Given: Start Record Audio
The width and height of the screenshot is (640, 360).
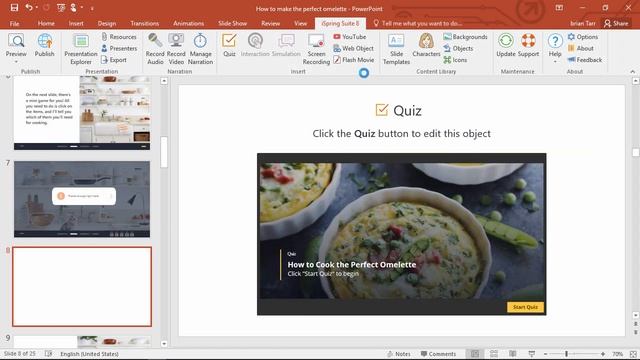Looking at the screenshot, I should click(155, 49).
